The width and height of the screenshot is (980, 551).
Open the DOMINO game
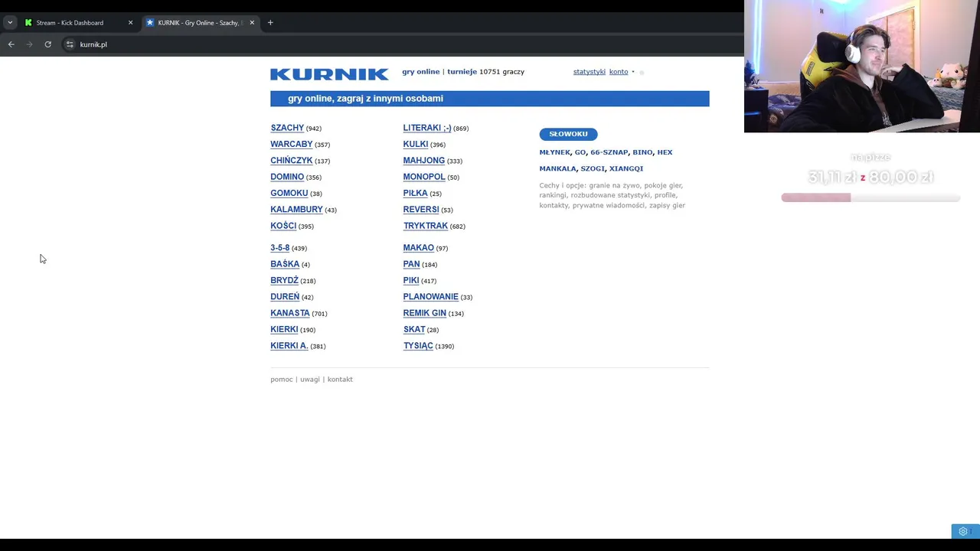click(287, 177)
